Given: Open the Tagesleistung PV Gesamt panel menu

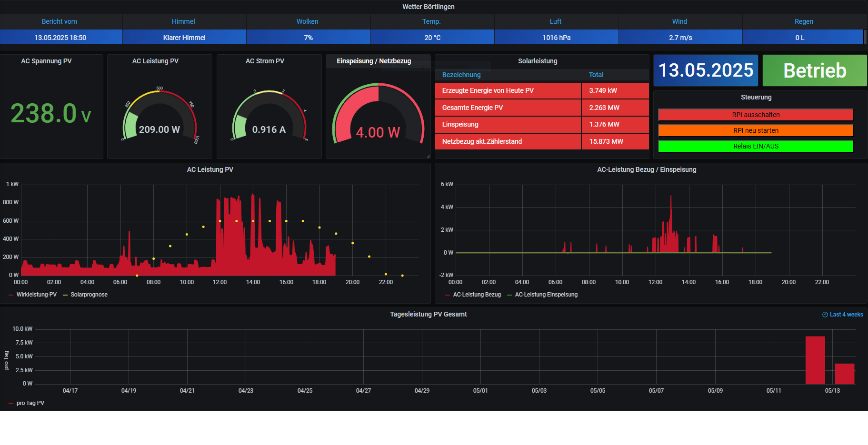Looking at the screenshot, I should point(428,314).
